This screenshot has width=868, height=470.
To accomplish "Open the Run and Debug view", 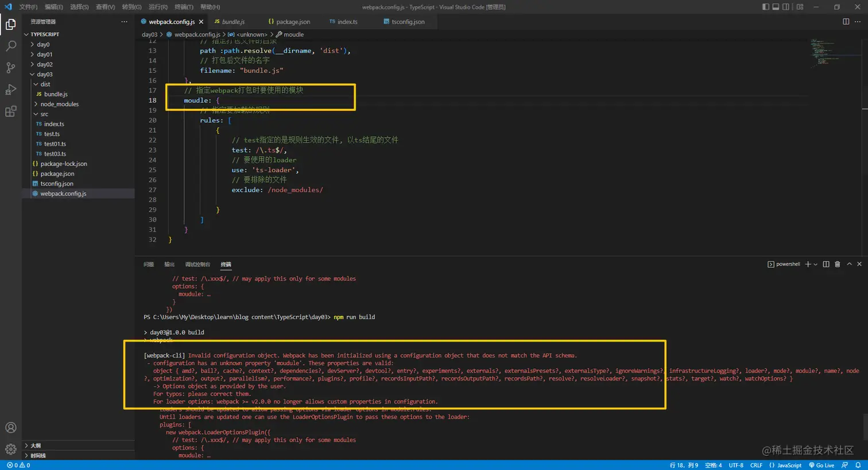I will point(10,90).
